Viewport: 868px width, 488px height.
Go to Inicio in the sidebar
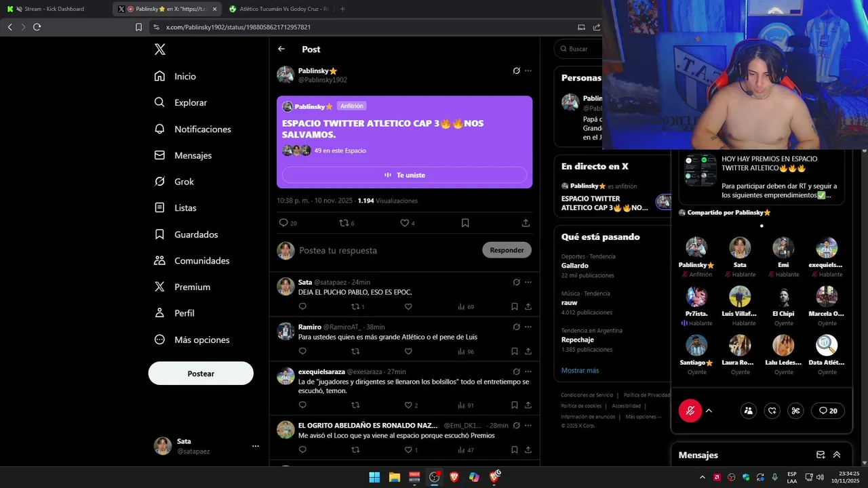176,77
